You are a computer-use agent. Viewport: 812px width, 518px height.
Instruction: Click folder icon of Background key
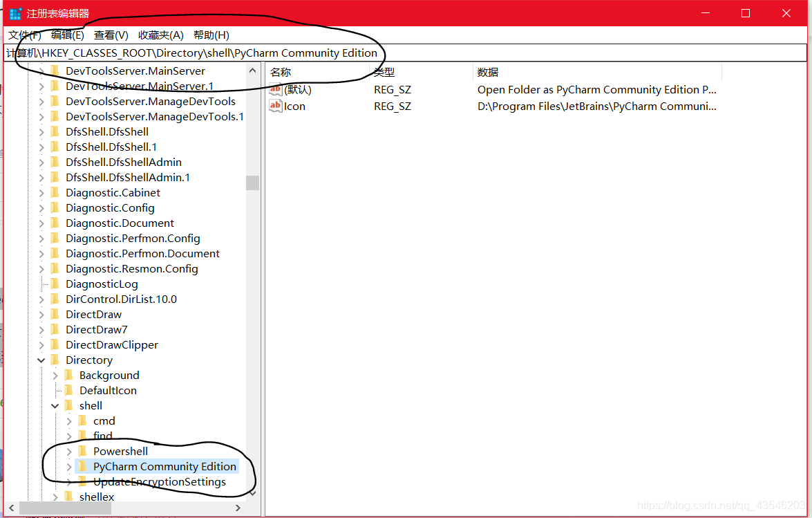click(69, 375)
